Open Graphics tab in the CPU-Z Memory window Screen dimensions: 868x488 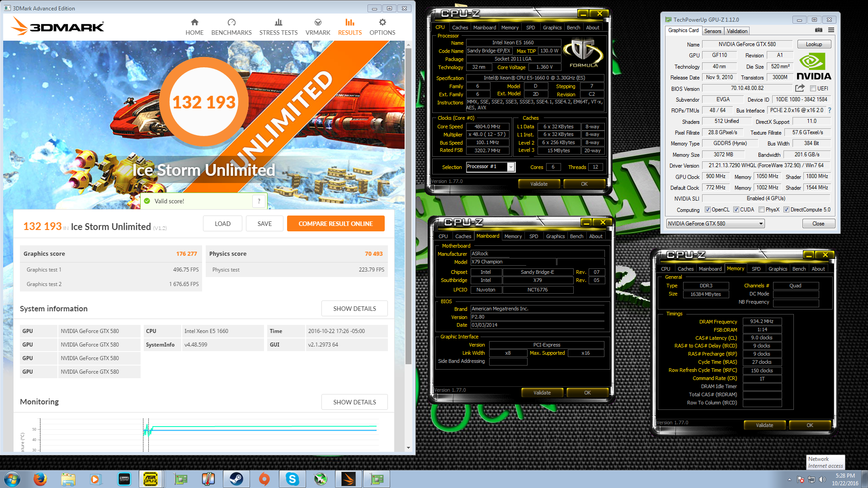click(778, 269)
